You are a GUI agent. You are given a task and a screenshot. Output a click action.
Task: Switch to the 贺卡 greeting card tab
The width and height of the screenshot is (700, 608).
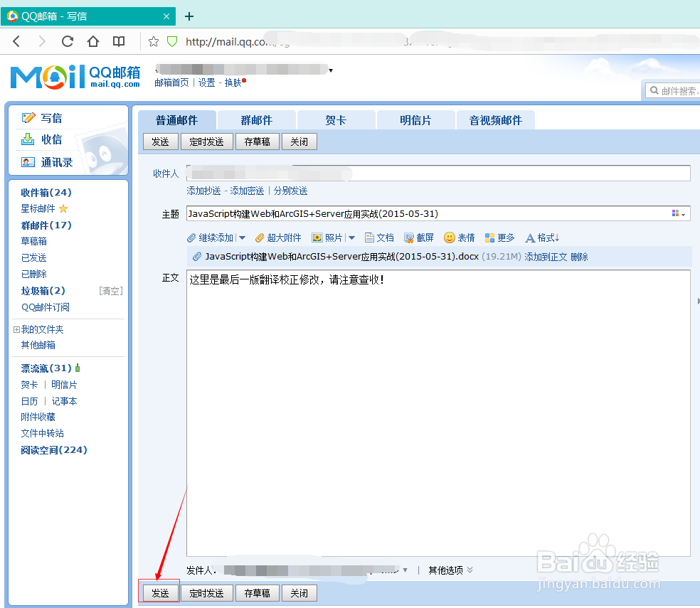point(336,119)
